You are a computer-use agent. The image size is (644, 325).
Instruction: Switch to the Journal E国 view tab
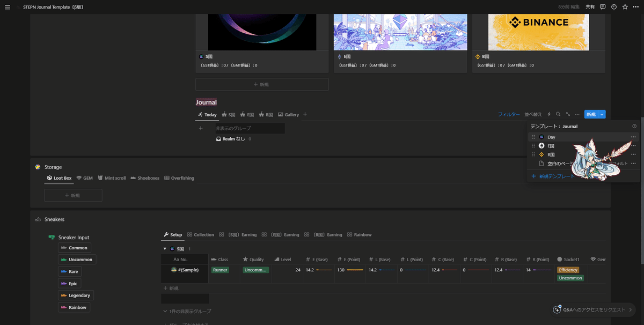[247, 115]
